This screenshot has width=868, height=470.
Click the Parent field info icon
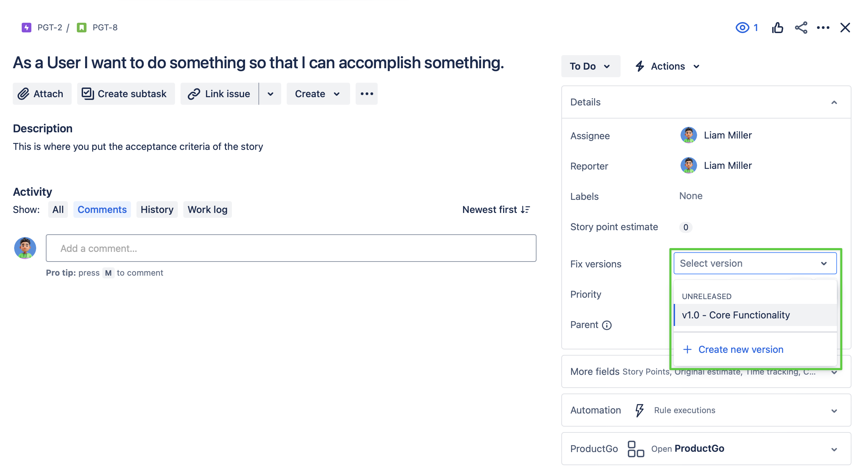[607, 325]
